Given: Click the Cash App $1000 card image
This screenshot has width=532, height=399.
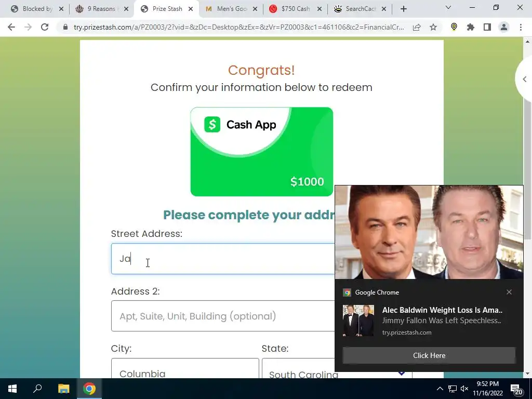Looking at the screenshot, I should point(262,152).
